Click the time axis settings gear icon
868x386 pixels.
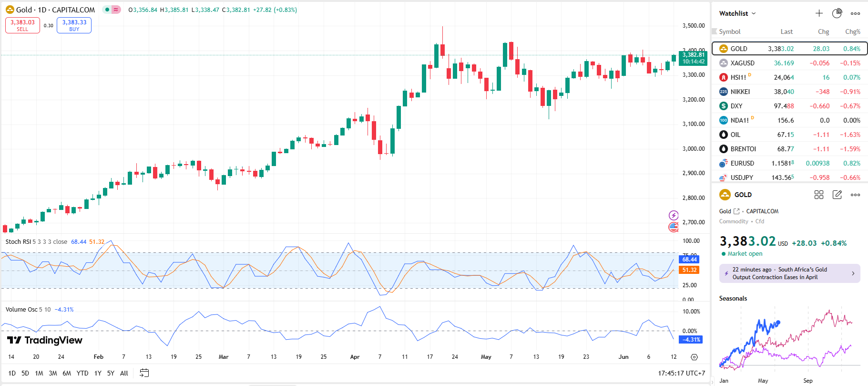[x=694, y=357]
